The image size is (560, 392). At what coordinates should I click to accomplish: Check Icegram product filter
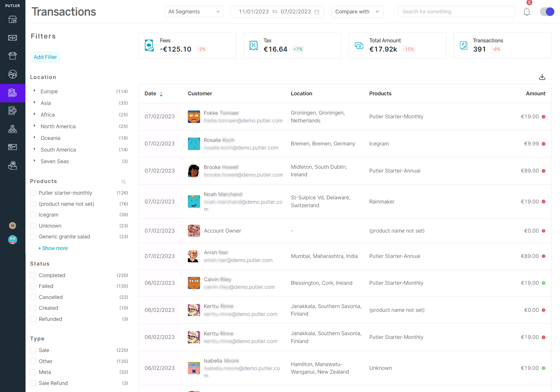coord(33,215)
